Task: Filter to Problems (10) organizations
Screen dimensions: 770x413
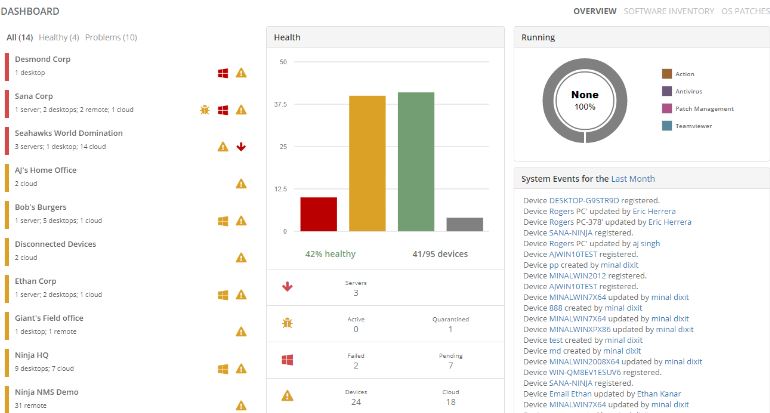Action: click(111, 37)
